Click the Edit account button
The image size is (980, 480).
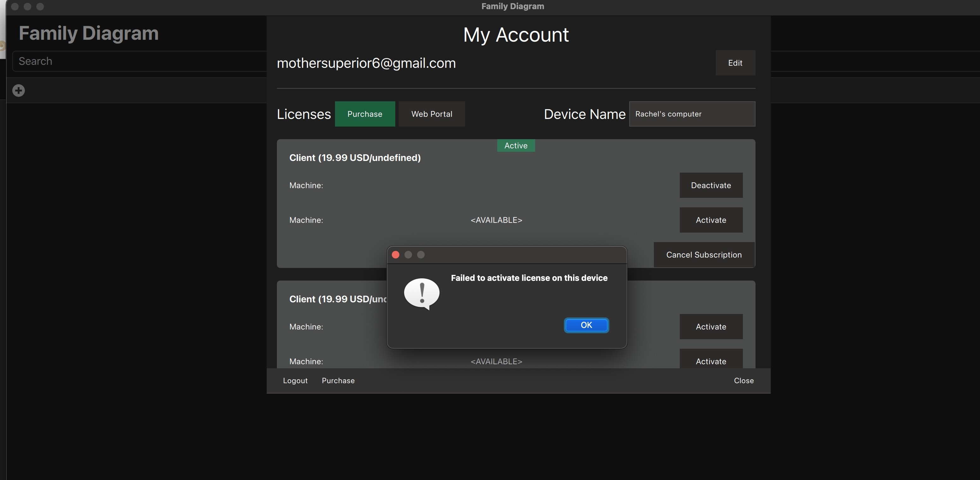click(x=735, y=63)
